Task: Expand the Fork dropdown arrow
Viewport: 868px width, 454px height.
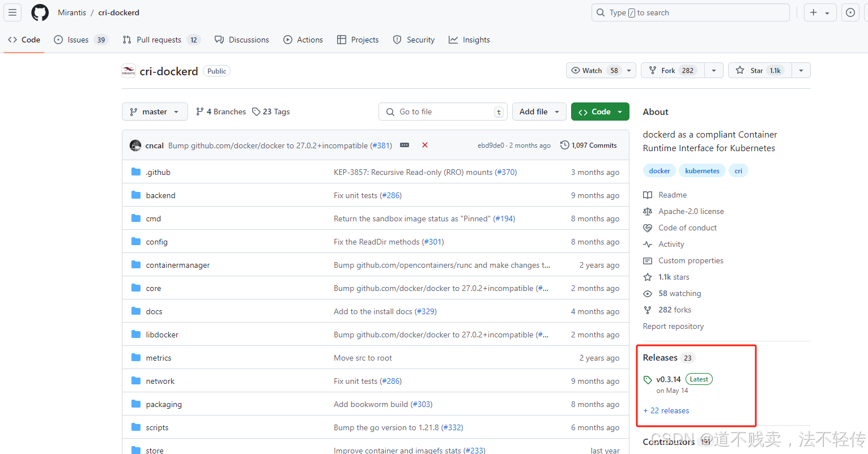Action: pyautogui.click(x=714, y=71)
